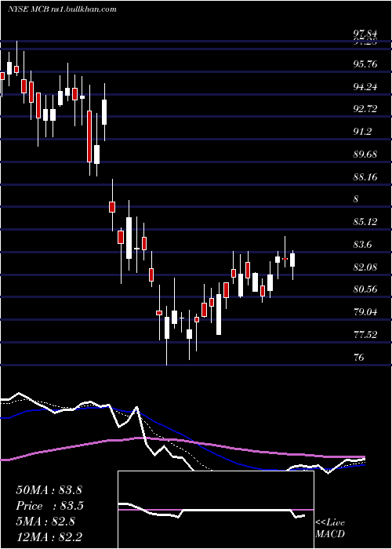Click the 80.56 price axis label
Screen dimensions: 392x549
(365, 289)
